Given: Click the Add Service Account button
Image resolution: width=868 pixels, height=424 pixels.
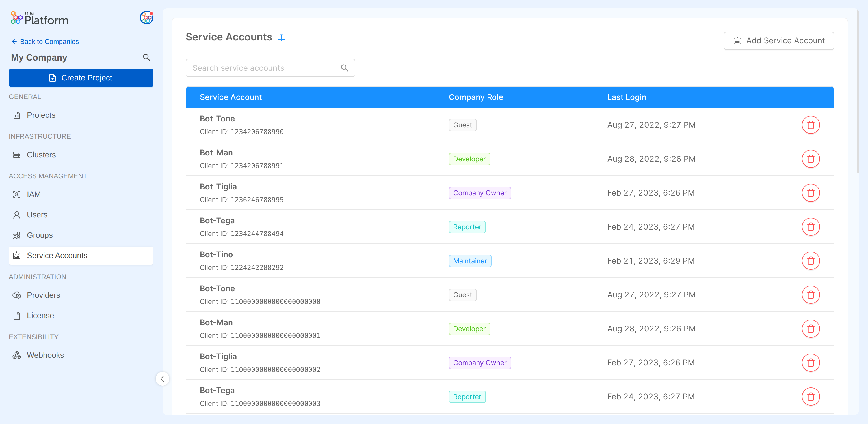Looking at the screenshot, I should (779, 40).
